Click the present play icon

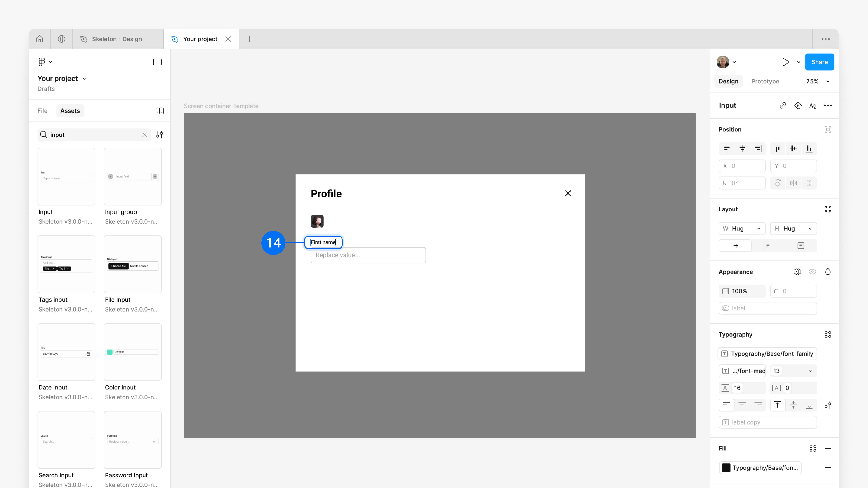[x=785, y=62]
